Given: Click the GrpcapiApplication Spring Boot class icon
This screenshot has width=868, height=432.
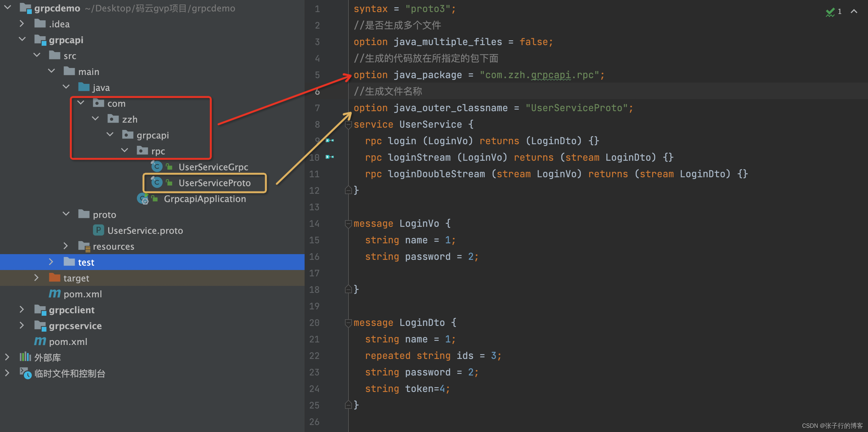Looking at the screenshot, I should pyautogui.click(x=143, y=199).
